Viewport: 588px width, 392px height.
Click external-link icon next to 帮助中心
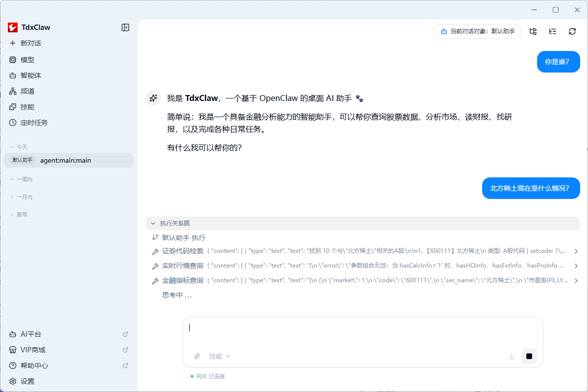(x=125, y=366)
